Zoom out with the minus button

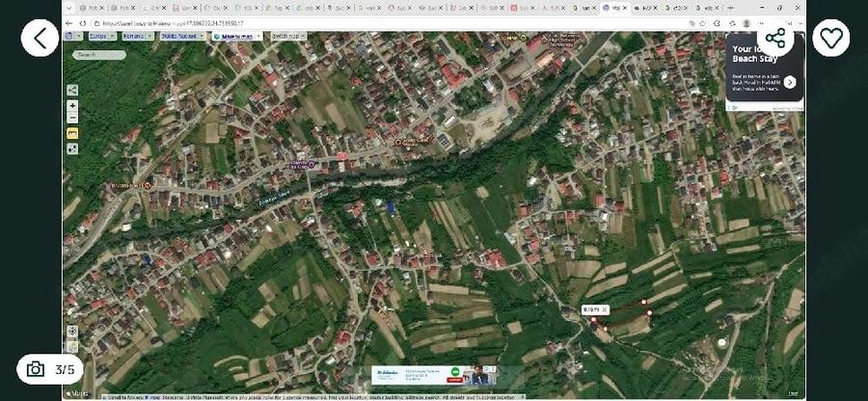(72, 118)
